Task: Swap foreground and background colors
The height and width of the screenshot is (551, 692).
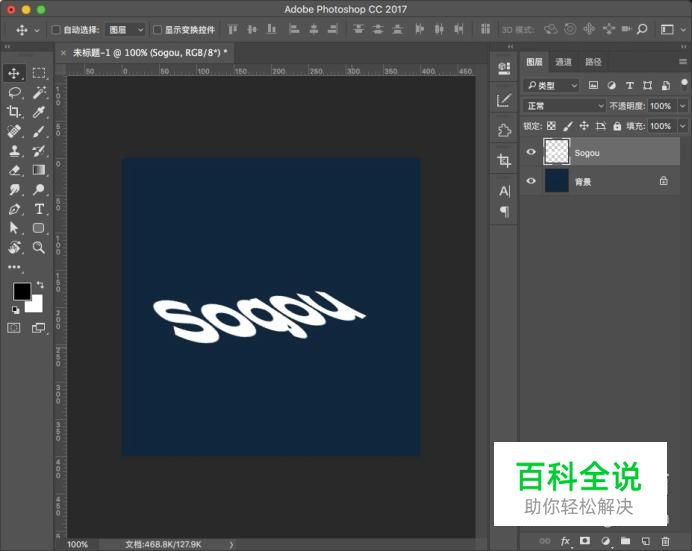Action: (x=40, y=285)
